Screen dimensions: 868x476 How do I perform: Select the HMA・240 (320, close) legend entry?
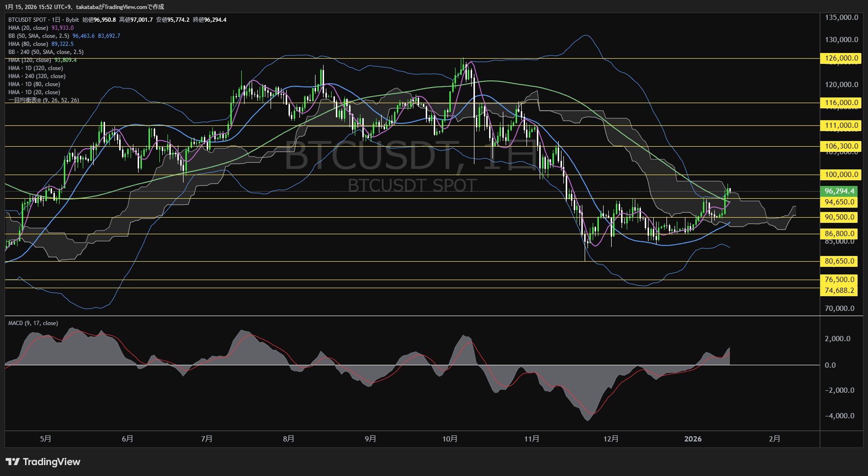pyautogui.click(x=36, y=76)
